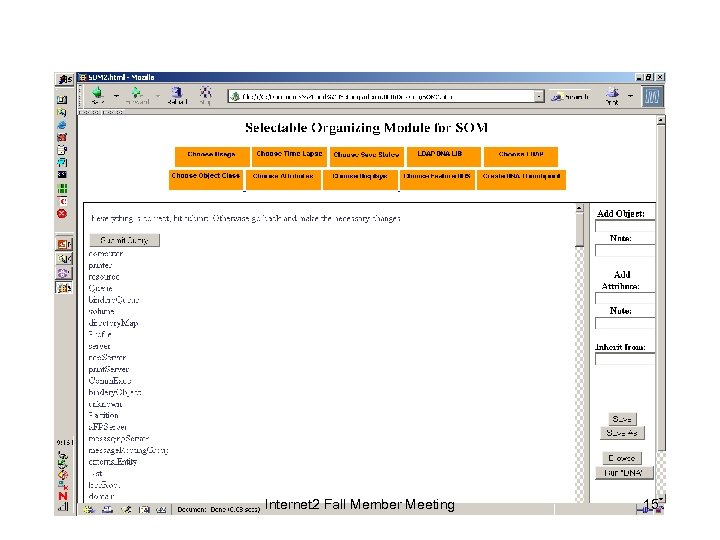Click the object list vertical scrollbar thumb
Screen dimensions: 720x540
pyautogui.click(x=579, y=230)
